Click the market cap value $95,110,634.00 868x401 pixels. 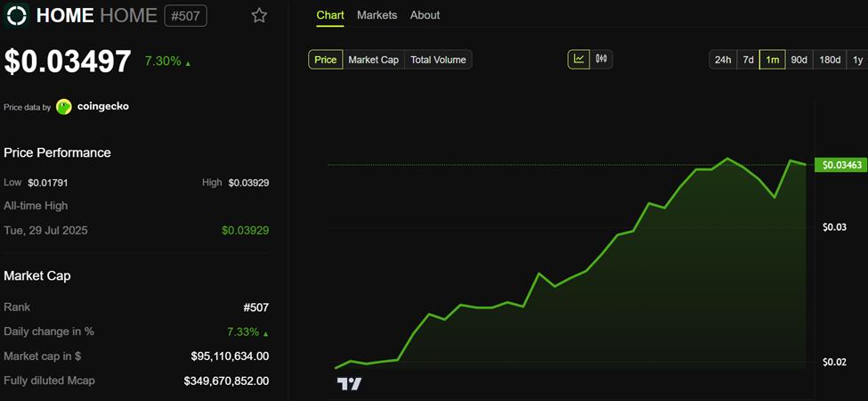pos(231,356)
